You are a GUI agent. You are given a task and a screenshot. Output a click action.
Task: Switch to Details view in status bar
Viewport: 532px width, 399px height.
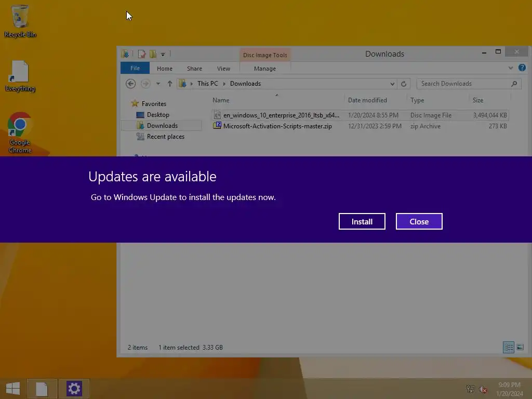508,347
